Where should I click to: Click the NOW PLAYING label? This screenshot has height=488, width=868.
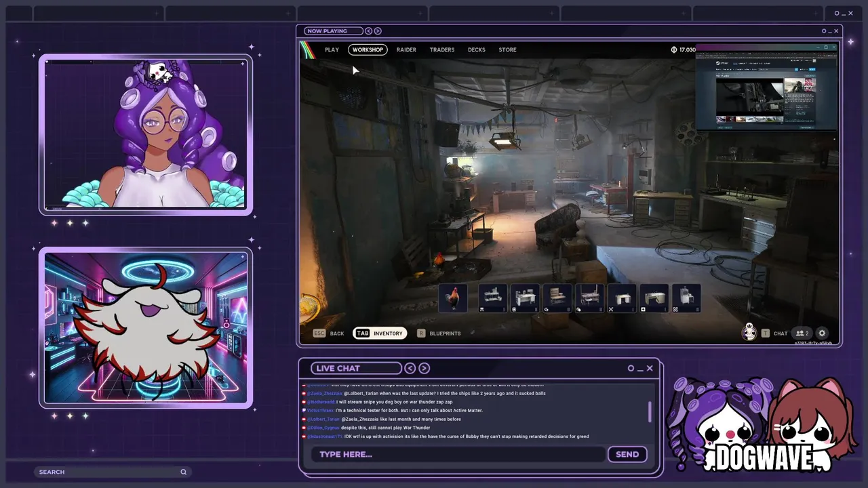pos(327,31)
